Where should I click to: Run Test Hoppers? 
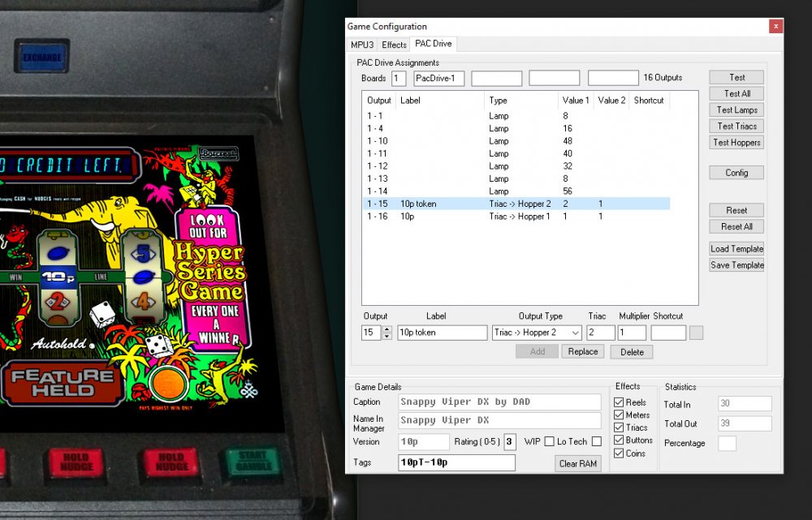[736, 142]
